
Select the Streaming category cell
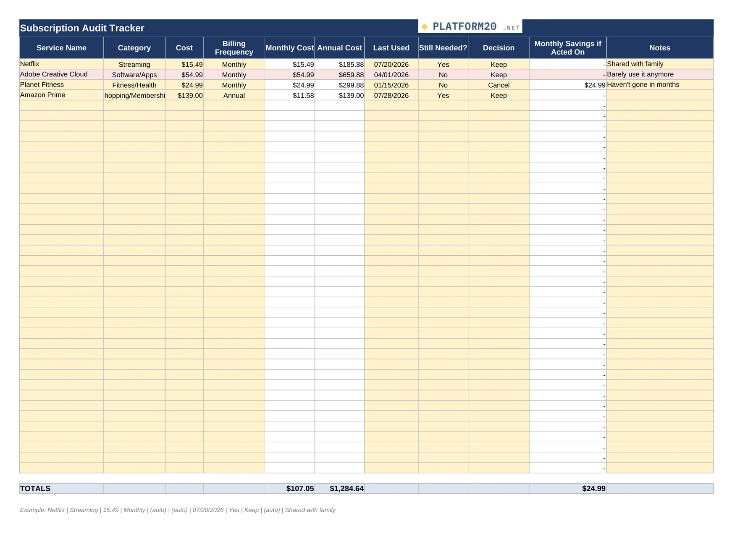tap(134, 64)
